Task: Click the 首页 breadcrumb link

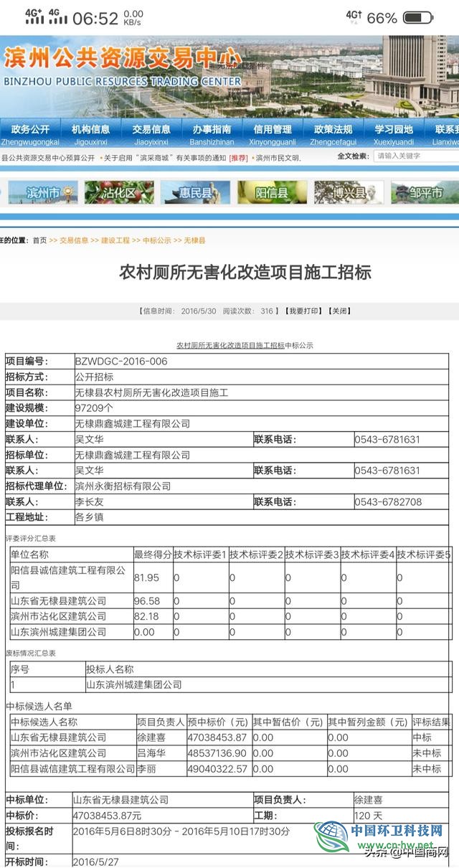Action: coord(39,240)
